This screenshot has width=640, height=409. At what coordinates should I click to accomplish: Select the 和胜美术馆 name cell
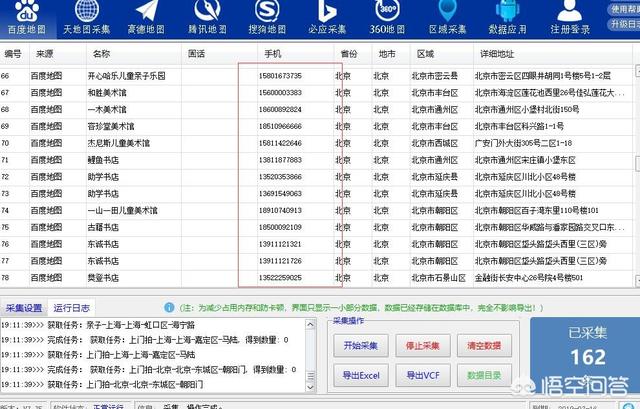coord(107,93)
